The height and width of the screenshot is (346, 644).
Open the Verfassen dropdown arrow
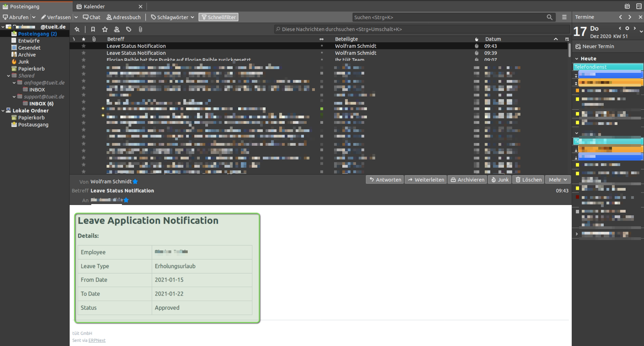(x=76, y=17)
